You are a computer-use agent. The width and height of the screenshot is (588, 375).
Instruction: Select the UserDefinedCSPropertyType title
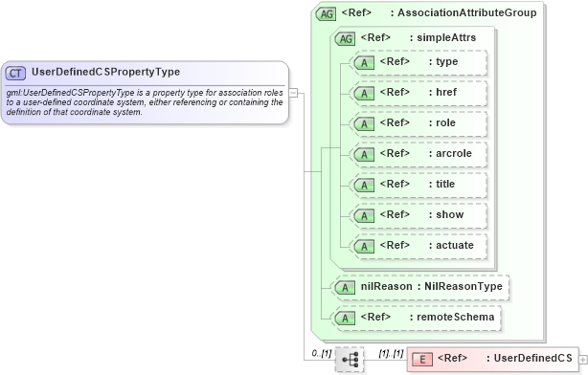(x=105, y=72)
